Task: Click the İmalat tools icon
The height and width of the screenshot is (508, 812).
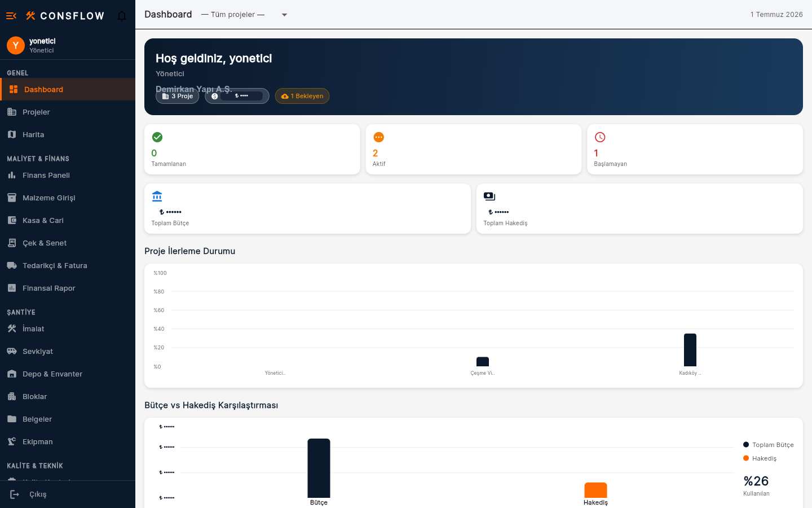Action: [12, 329]
